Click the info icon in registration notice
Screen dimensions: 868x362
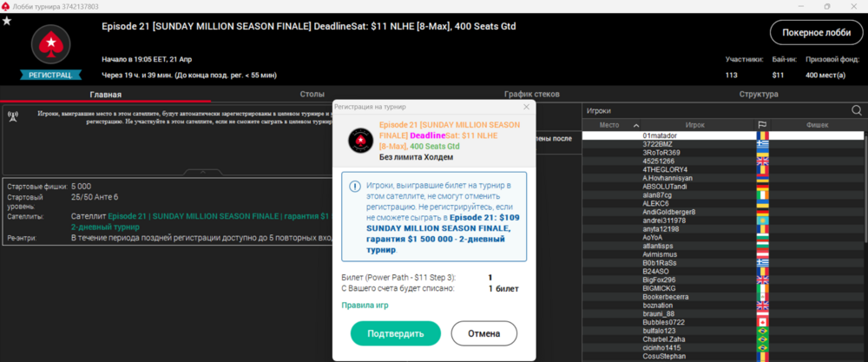click(x=354, y=187)
